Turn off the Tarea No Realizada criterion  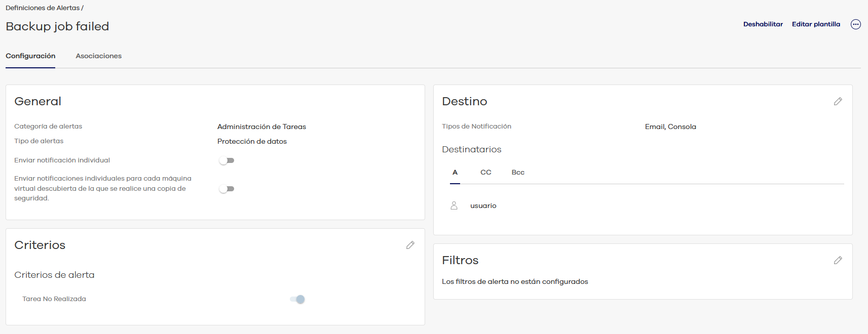coord(297,299)
